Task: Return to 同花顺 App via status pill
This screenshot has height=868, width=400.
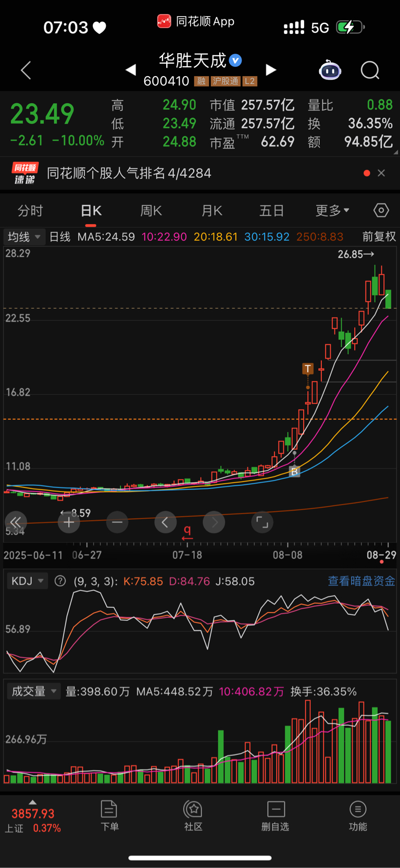Action: coord(196,21)
